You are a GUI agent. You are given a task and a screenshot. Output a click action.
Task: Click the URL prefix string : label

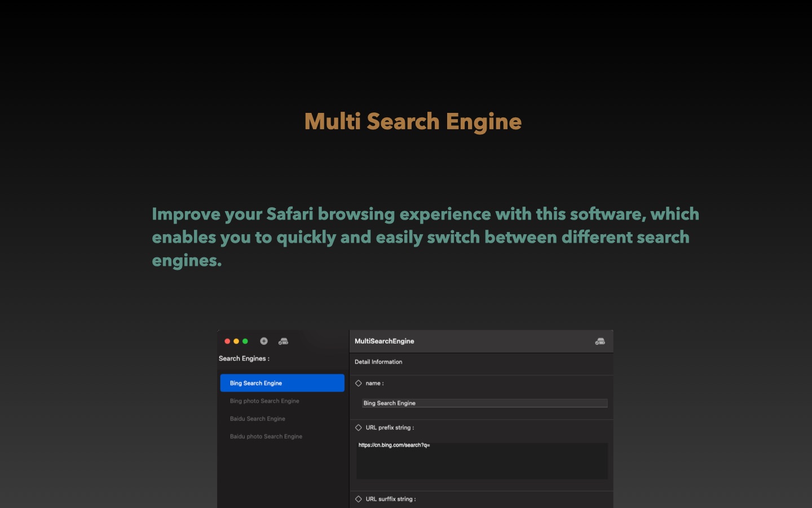pyautogui.click(x=390, y=427)
